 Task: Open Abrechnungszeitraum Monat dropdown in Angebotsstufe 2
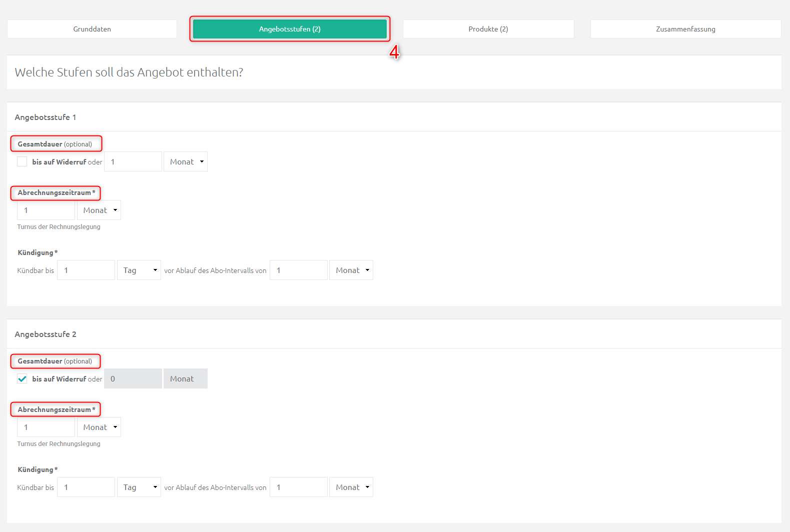coord(99,427)
